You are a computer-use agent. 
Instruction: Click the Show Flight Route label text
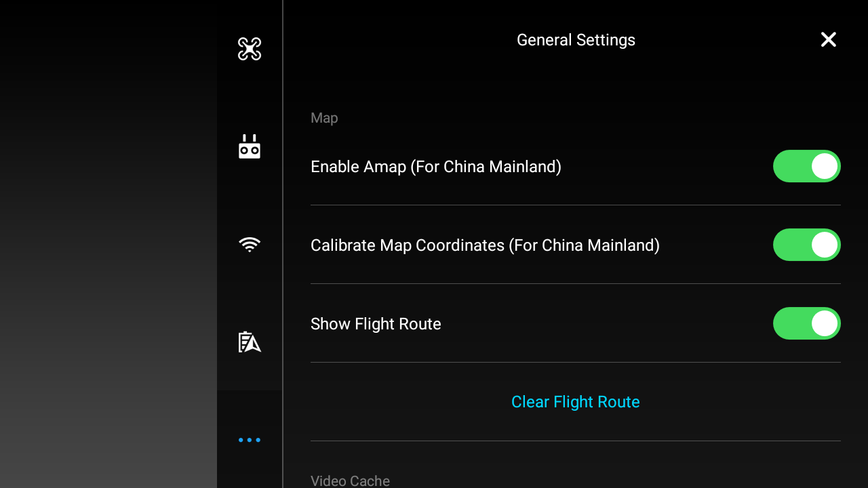point(376,324)
